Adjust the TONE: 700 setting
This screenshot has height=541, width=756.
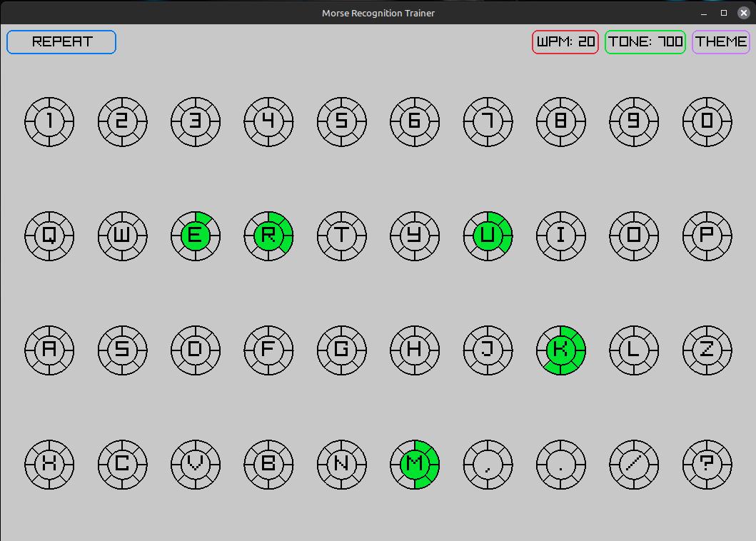pyautogui.click(x=645, y=42)
